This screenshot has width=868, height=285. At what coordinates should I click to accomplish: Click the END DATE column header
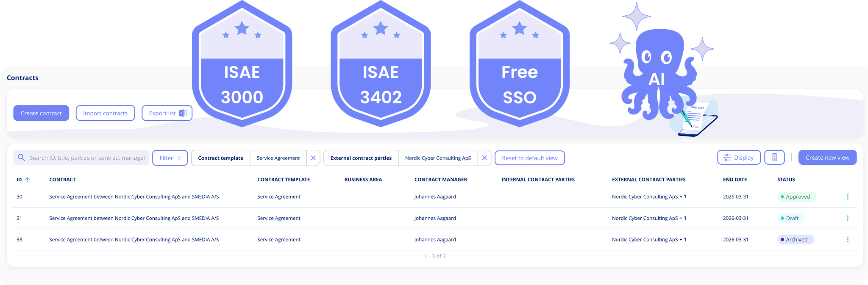coord(735,180)
